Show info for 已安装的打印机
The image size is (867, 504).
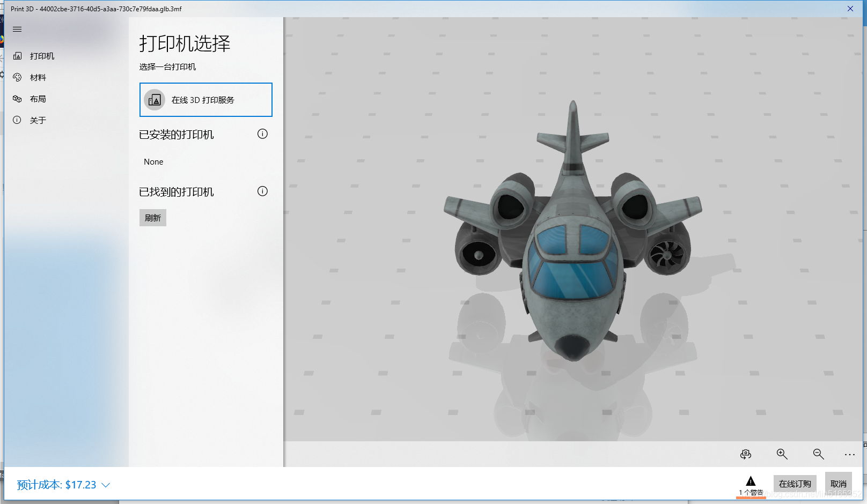pyautogui.click(x=262, y=134)
